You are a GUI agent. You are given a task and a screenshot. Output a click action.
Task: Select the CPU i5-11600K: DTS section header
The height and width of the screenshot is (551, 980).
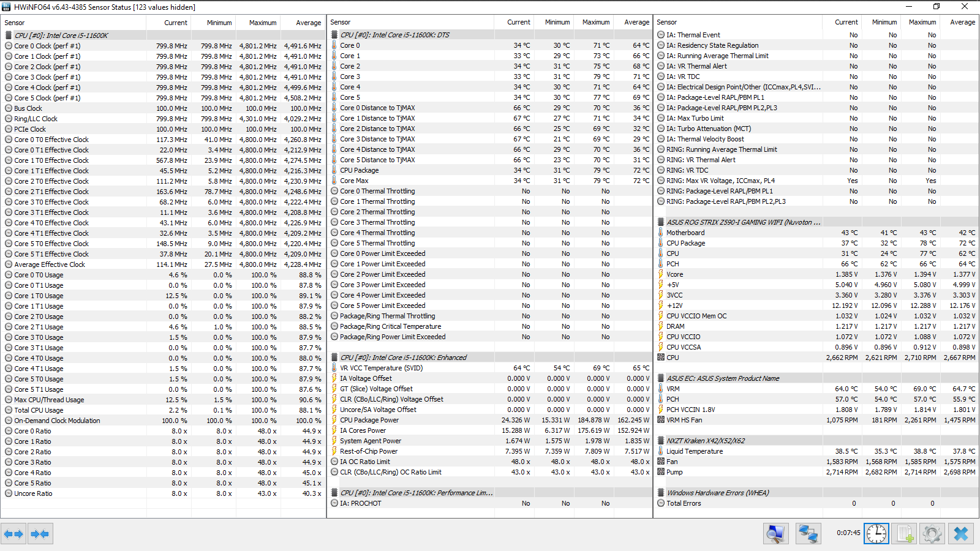coord(490,35)
